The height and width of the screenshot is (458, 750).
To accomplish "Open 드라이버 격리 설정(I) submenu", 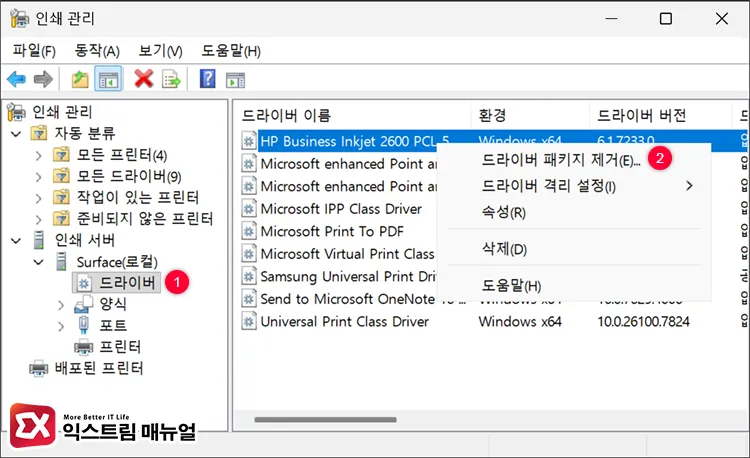I will [x=574, y=185].
